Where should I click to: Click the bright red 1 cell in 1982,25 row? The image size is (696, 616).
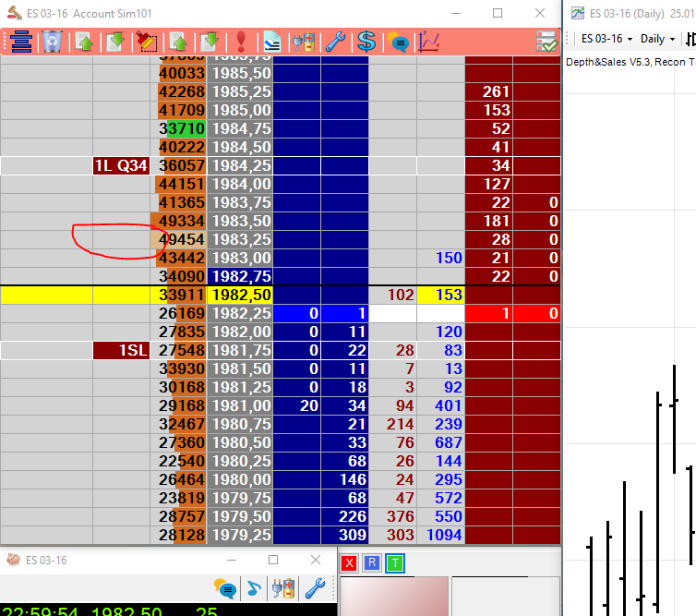[488, 314]
